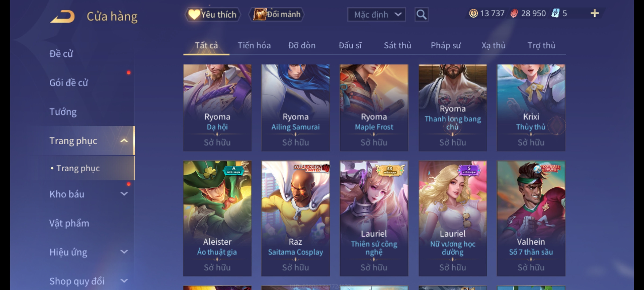Open the Gói đề cử sidebar entry
The width and height of the screenshot is (644, 290).
(69, 83)
